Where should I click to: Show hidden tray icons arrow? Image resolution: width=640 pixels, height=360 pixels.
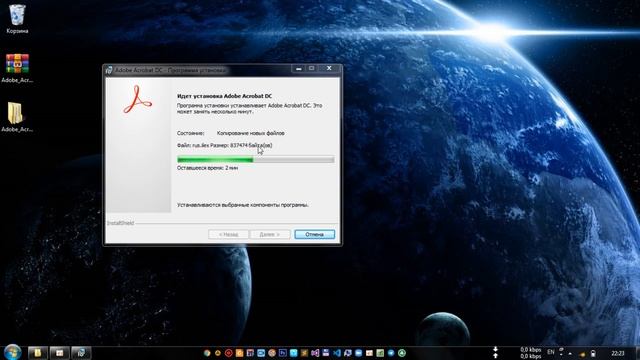click(570, 354)
